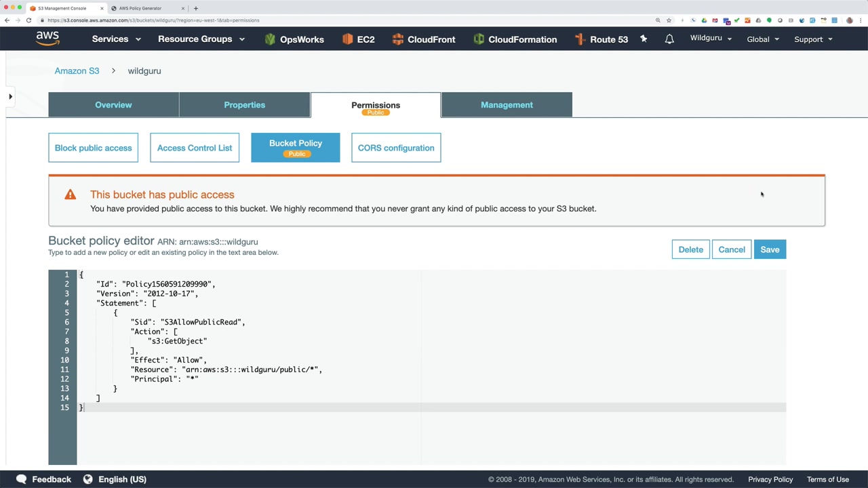Open the Route 53 shortcut
Viewport: 868px width, 488px height.
point(601,39)
